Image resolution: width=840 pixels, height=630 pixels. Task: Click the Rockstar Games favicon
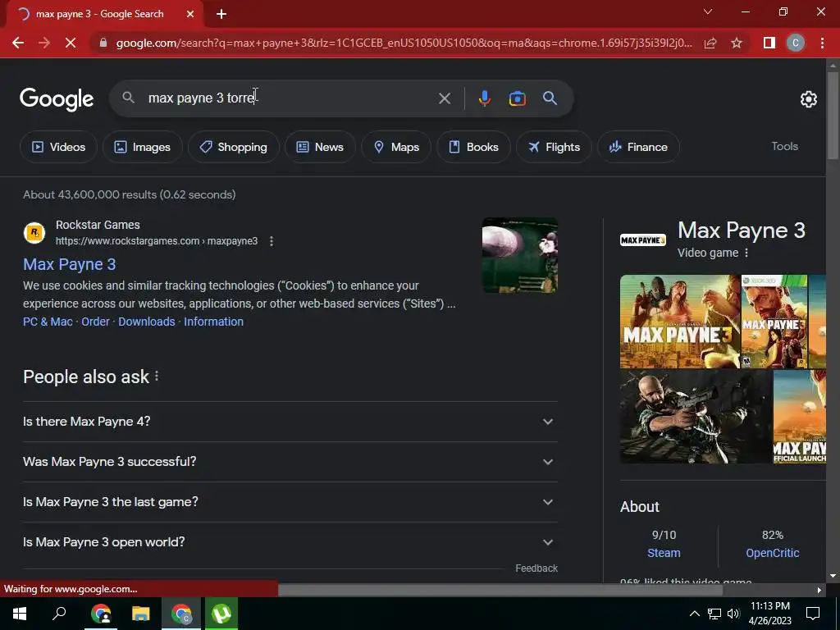(34, 233)
